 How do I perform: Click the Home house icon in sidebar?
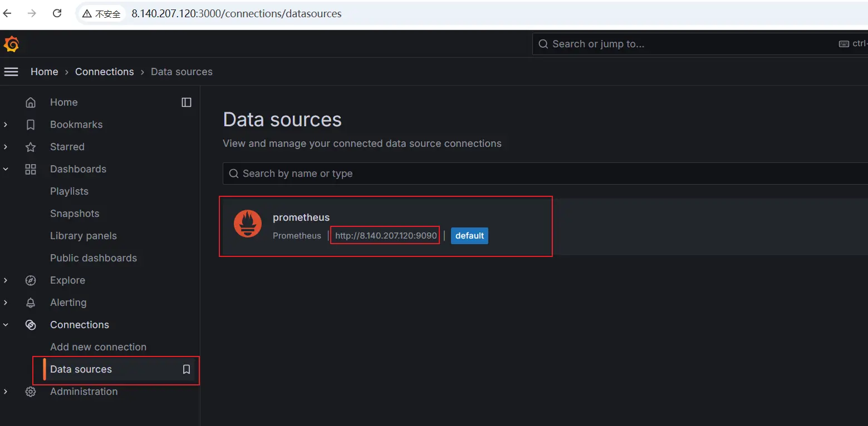click(x=31, y=102)
